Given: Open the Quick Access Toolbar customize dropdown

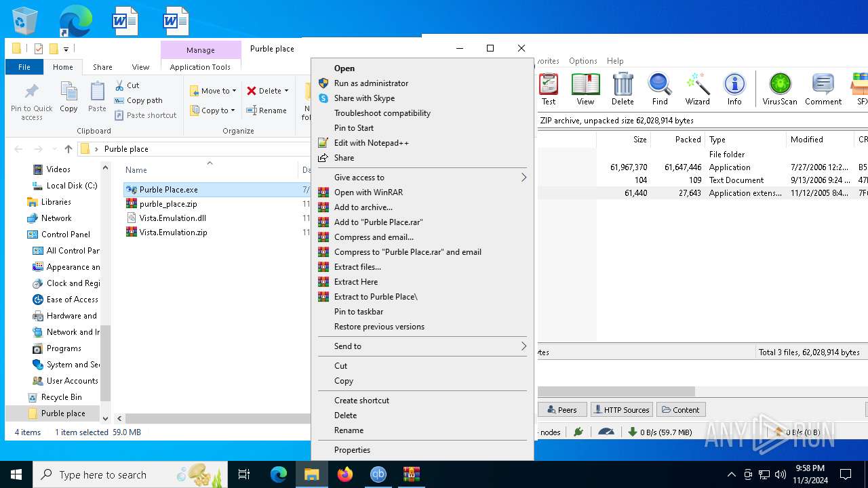Looking at the screenshot, I should coord(66,49).
